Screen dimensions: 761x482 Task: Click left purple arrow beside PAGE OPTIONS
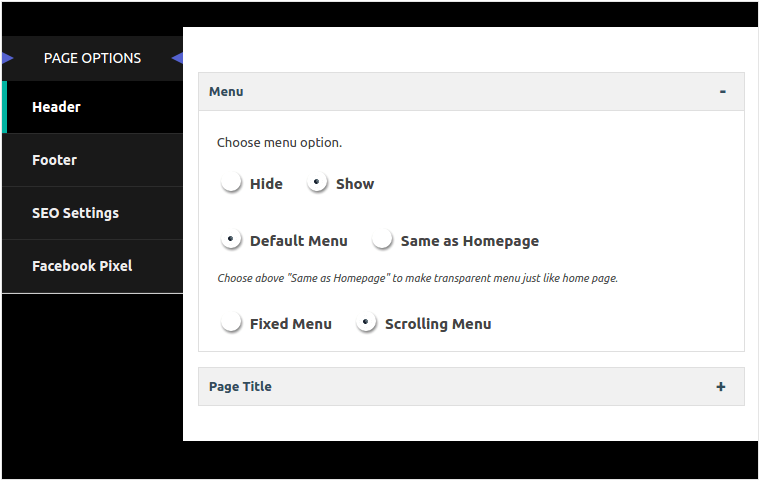click(x=7, y=58)
